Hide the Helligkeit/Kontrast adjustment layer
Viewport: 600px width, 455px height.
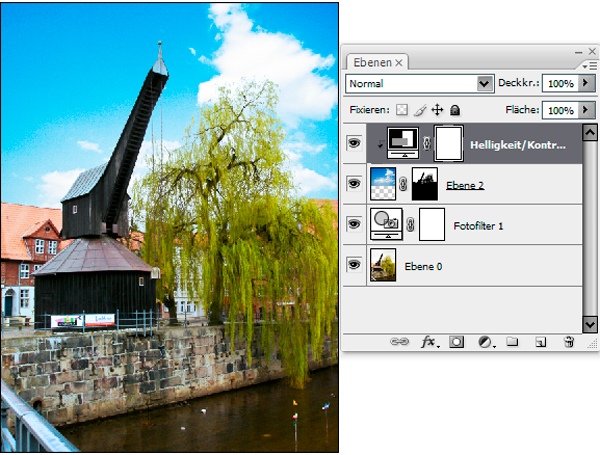353,144
